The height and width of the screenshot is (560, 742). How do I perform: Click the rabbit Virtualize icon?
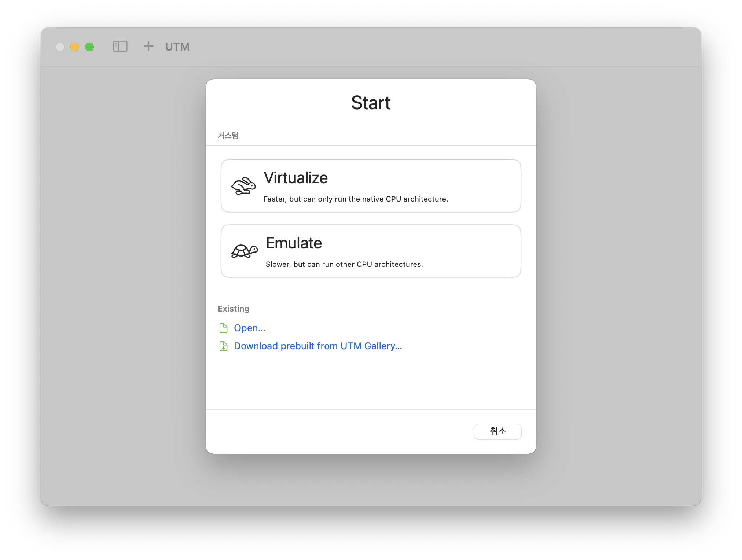coord(243,186)
